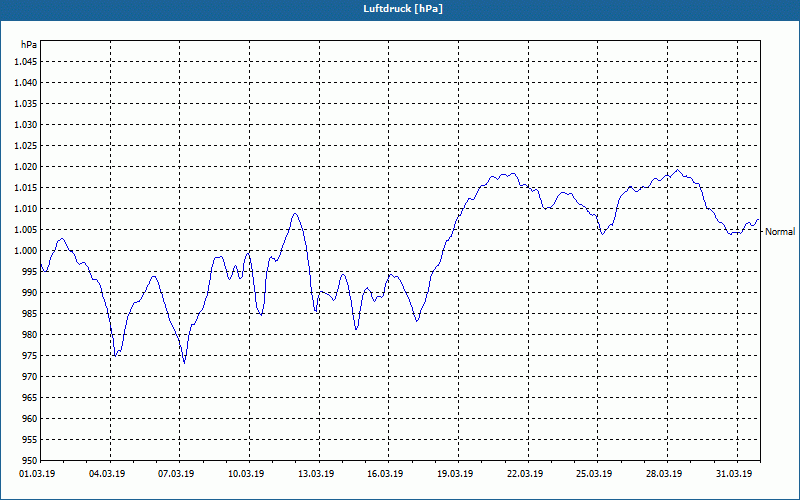Click the 'Normal' pressure marker label

(780, 232)
